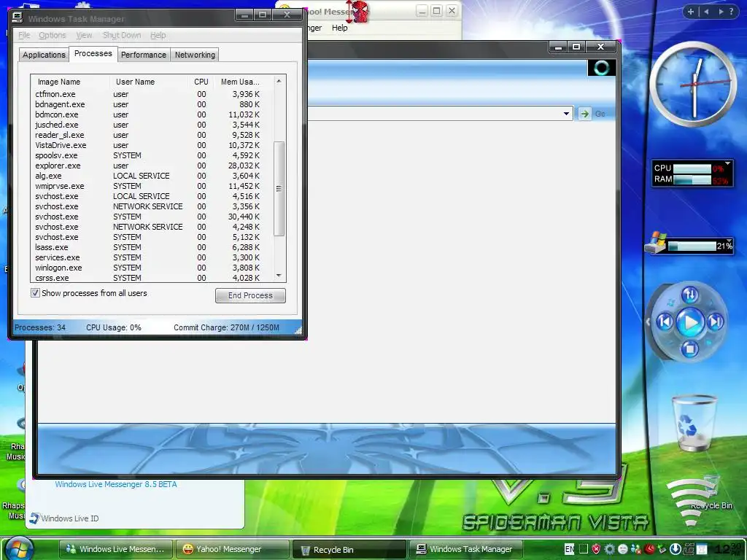The image size is (747, 560).
Task: Open Windows Live Messenger 8.5 BETA link
Action: pos(116,484)
